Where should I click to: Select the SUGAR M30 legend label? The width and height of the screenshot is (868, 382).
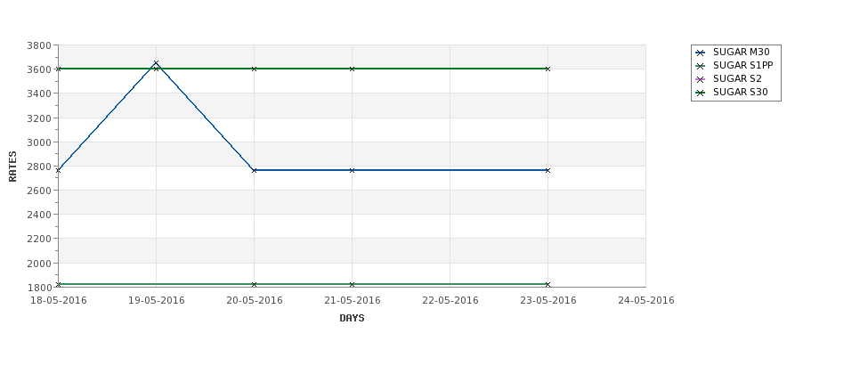(x=741, y=53)
